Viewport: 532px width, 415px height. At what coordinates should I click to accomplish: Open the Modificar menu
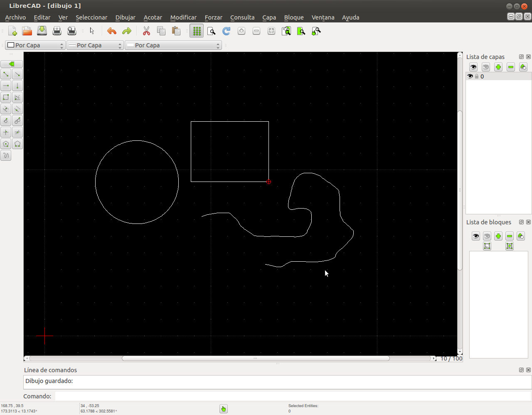coord(183,17)
